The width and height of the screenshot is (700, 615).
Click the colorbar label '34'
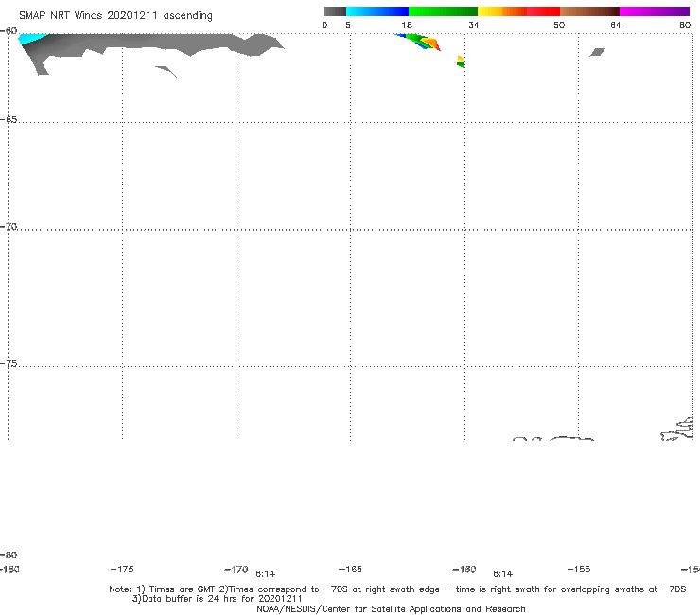tap(474, 26)
